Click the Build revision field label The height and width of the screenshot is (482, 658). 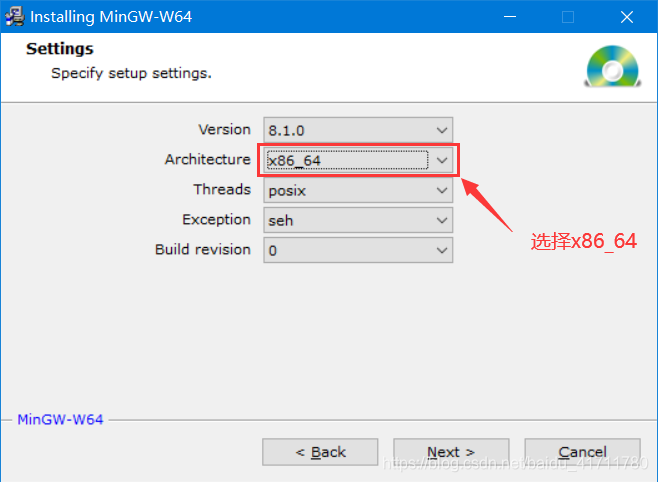(203, 250)
